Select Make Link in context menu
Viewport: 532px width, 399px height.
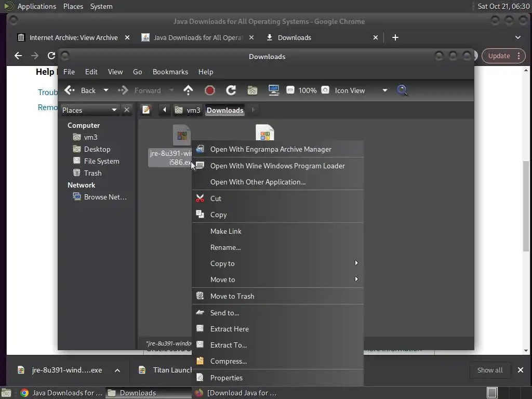(277, 231)
